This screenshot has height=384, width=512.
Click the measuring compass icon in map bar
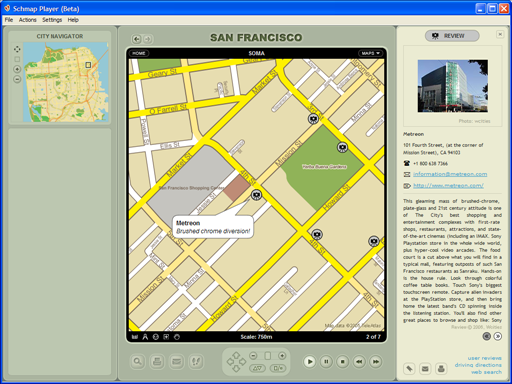[145, 337]
